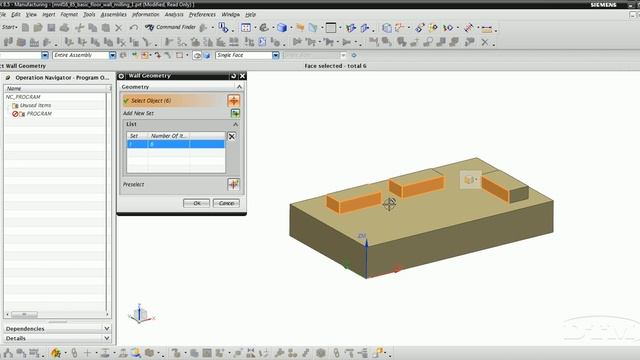This screenshot has width=640, height=360.
Task: Select NC_PROGRAM in Operation Navigator
Action: click(23, 97)
